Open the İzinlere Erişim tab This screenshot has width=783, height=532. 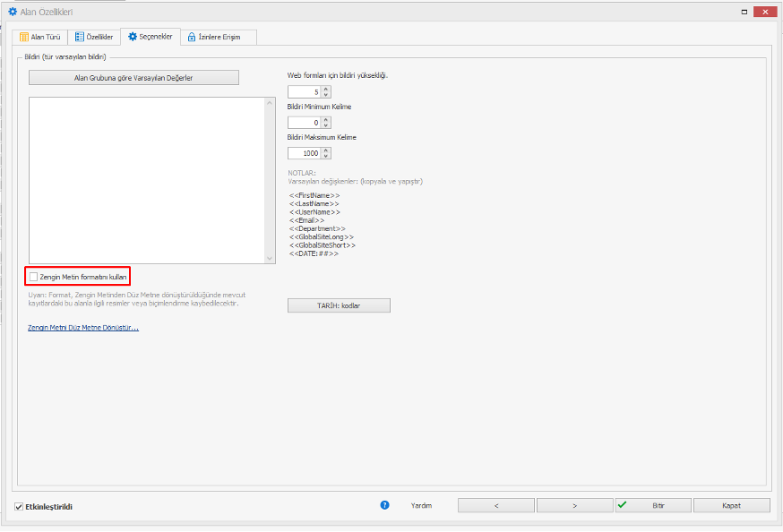click(219, 37)
